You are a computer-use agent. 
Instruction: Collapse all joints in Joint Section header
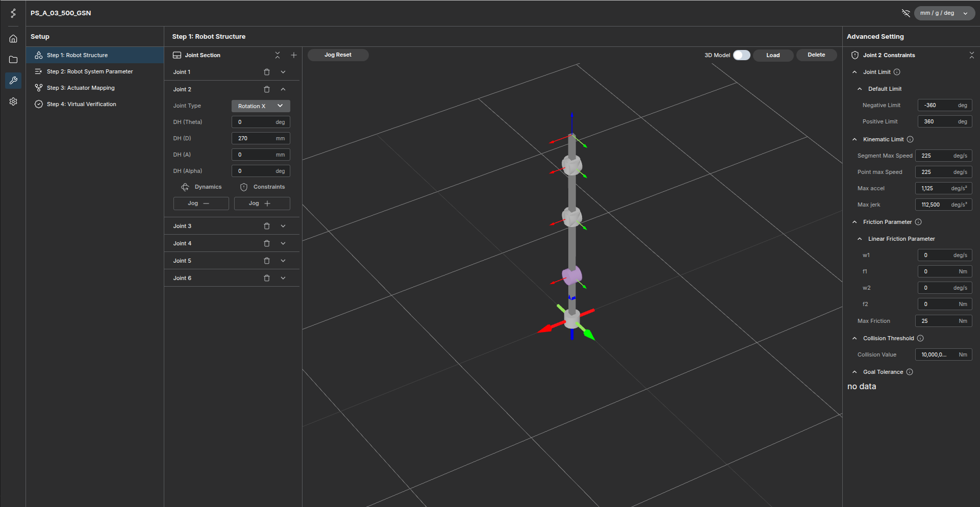(x=278, y=55)
